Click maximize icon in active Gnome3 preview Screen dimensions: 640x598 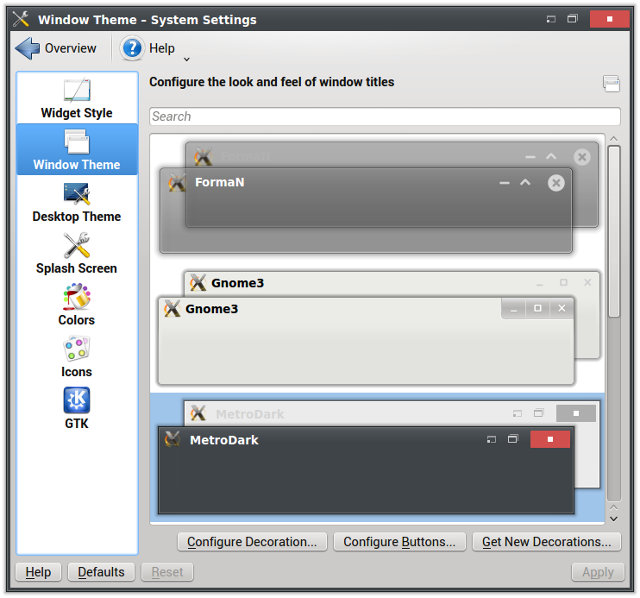point(538,308)
